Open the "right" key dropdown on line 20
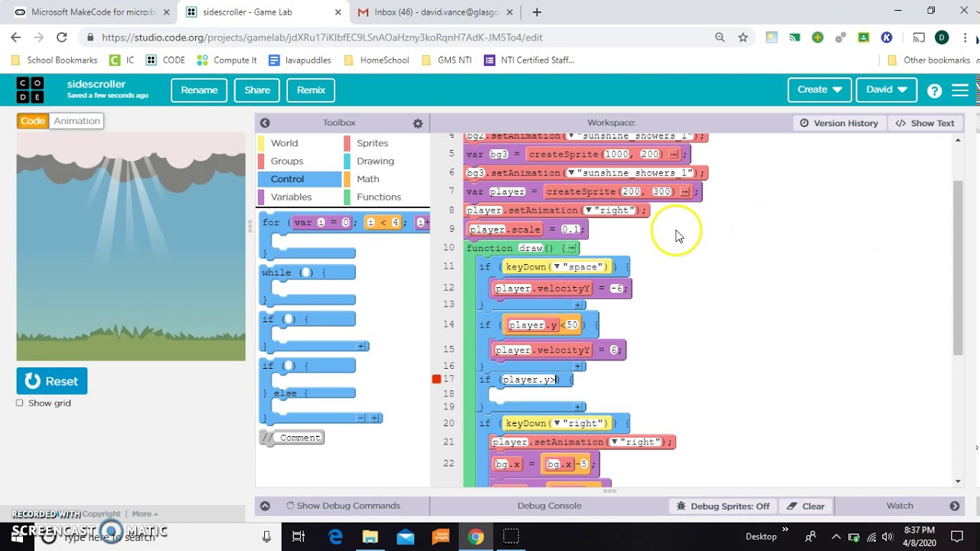 click(556, 423)
